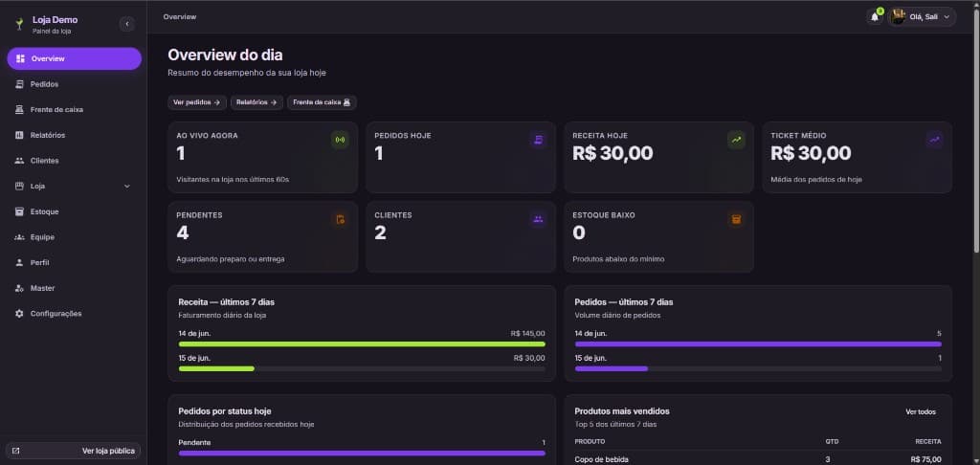Click the Configurações gear icon
Image resolution: width=980 pixels, height=465 pixels.
click(x=19, y=314)
